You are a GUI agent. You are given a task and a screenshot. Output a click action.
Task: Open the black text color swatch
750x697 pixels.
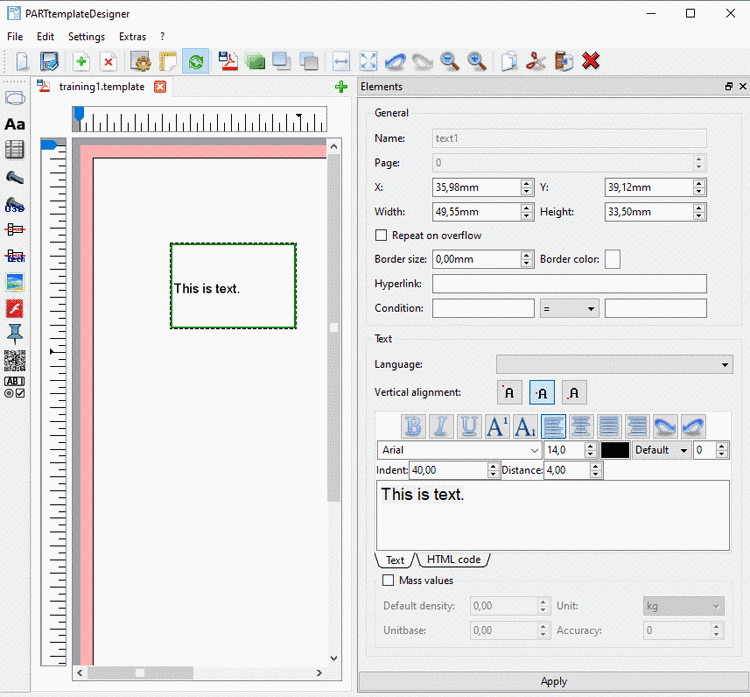point(615,450)
